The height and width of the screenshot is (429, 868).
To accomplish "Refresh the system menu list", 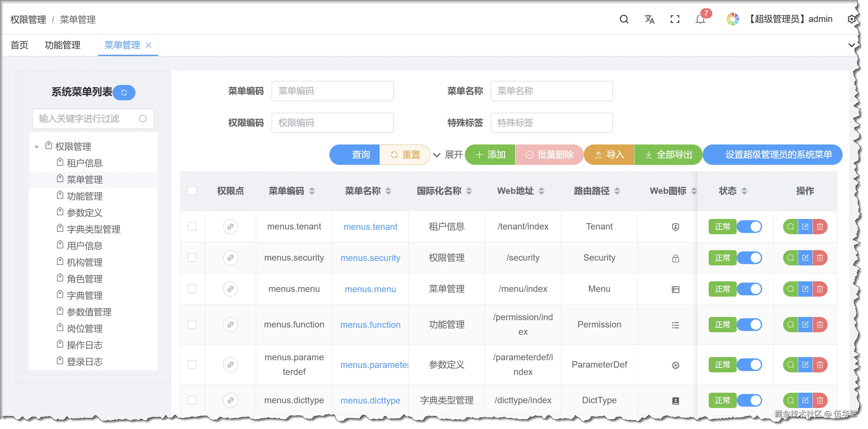I will tap(124, 92).
